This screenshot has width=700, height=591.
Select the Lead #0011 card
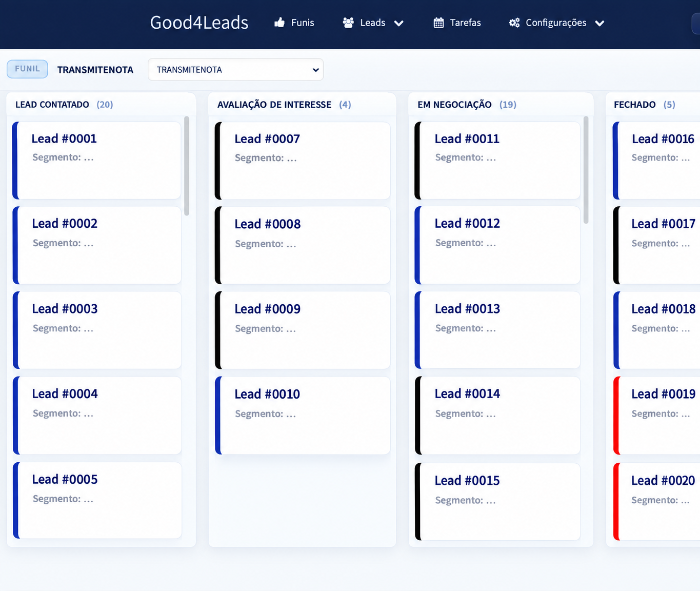[x=497, y=161]
